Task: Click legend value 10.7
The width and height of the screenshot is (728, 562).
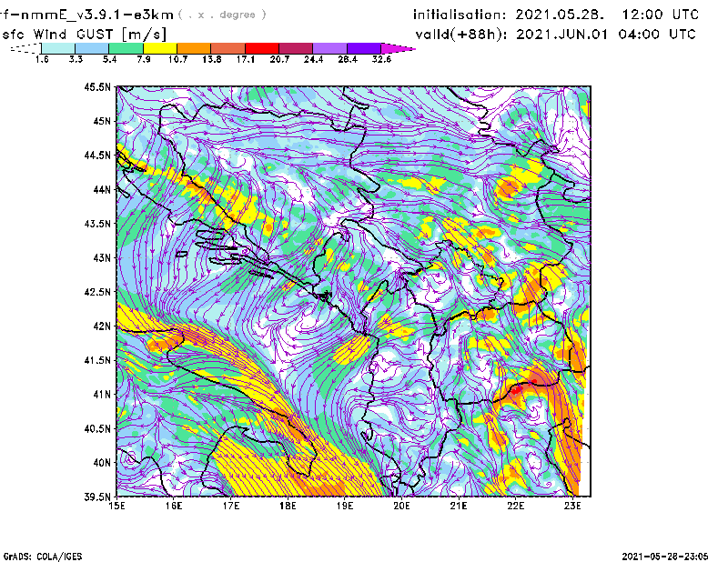Action: (177, 59)
